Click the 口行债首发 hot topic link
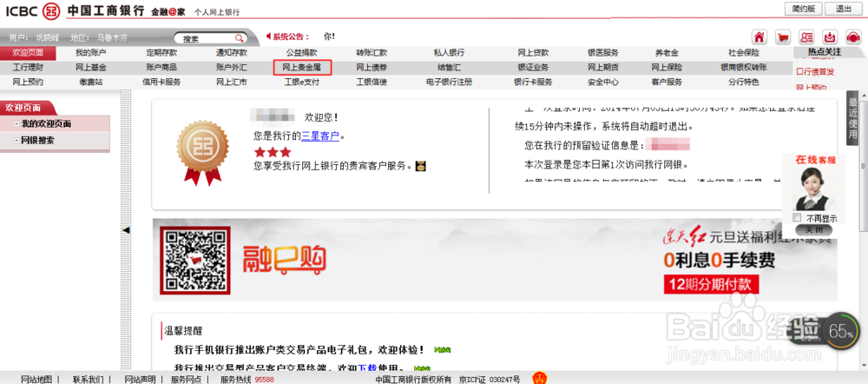This screenshot has width=868, height=384. pyautogui.click(x=815, y=71)
